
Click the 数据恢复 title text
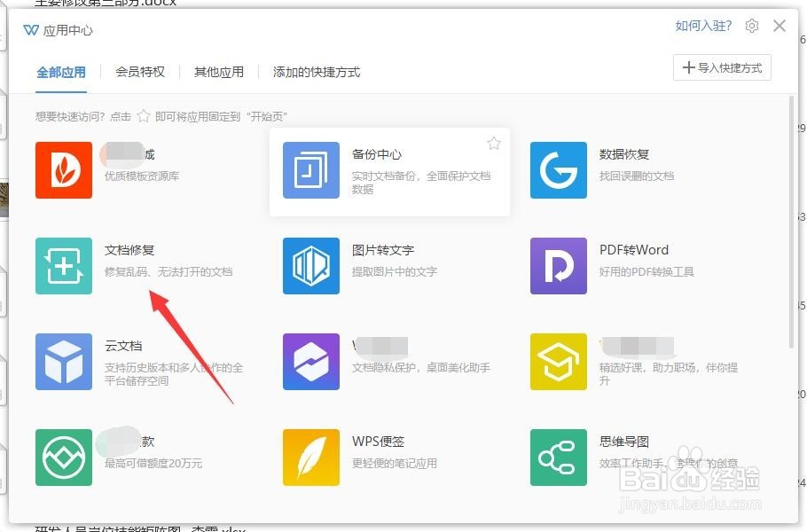[624, 154]
